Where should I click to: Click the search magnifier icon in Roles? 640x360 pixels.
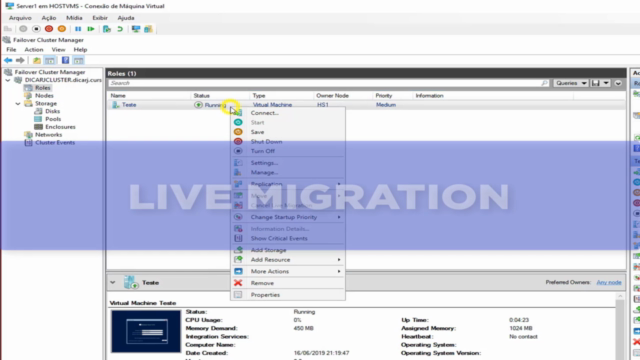click(544, 83)
